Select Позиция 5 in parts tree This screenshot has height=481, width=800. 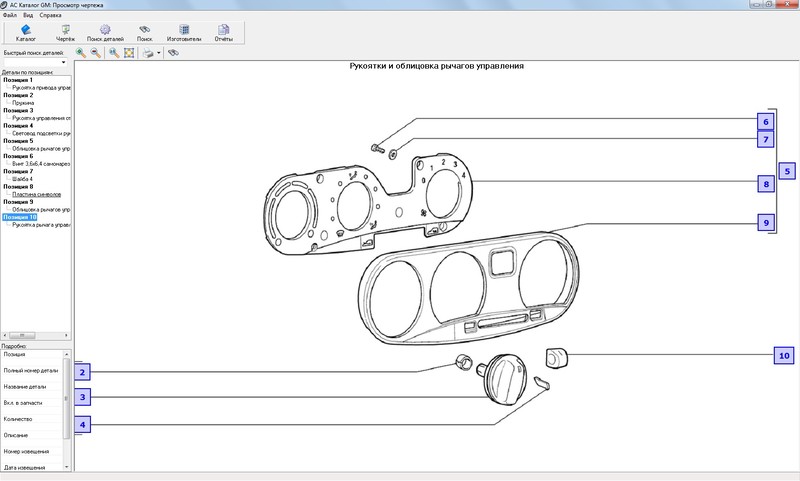[18, 141]
